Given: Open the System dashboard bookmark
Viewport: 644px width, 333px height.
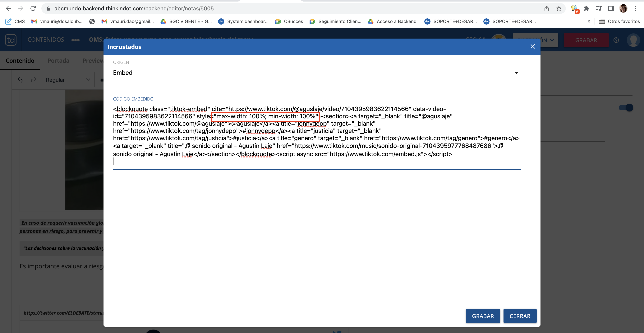Looking at the screenshot, I should click(x=243, y=21).
